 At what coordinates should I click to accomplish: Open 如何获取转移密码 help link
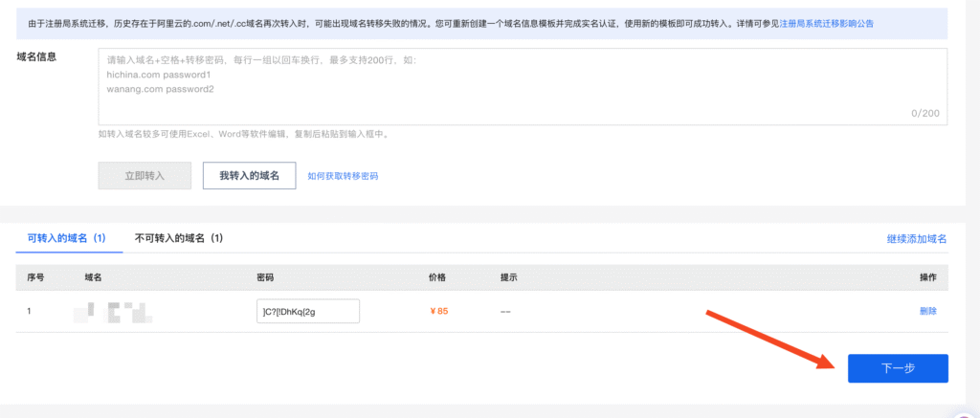[x=343, y=177]
